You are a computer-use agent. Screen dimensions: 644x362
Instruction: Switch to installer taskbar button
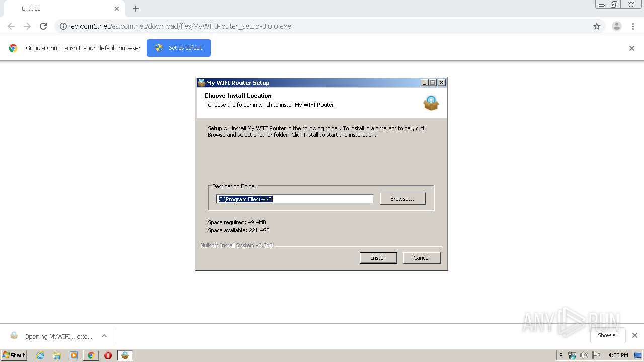125,355
